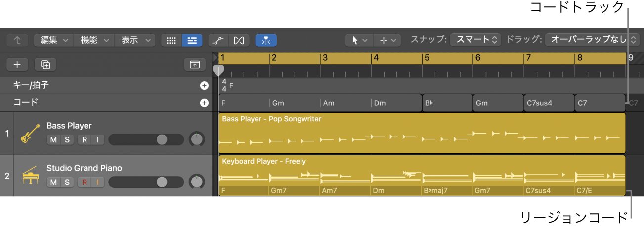Toggle input monitoring on Studio Grand Piano
The image size is (644, 229).
tap(98, 183)
